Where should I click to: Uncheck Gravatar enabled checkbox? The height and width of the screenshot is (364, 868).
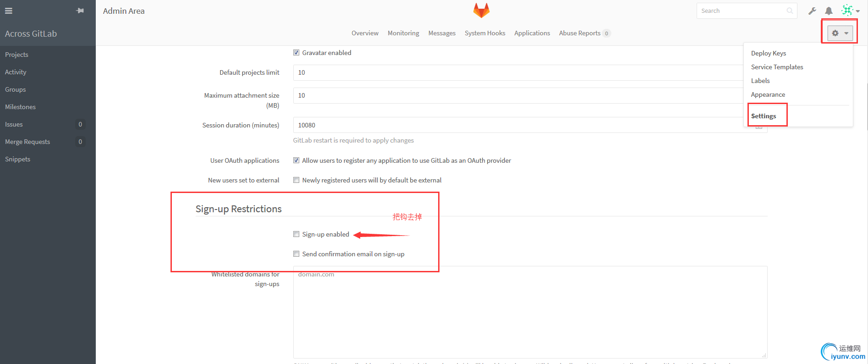(296, 53)
